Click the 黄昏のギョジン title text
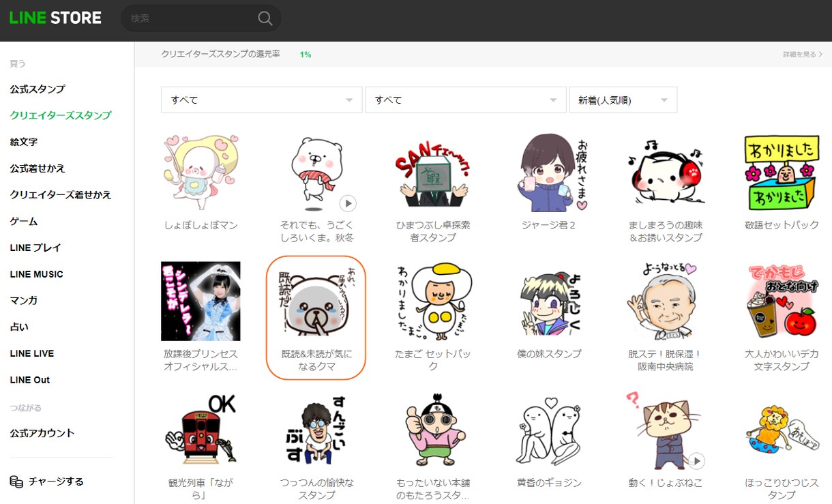832x504 pixels. (x=549, y=482)
